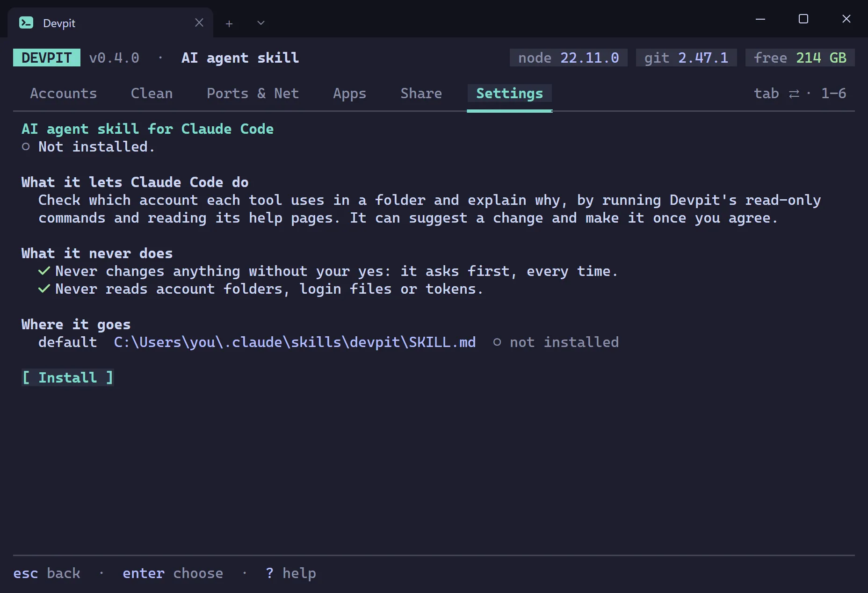The height and width of the screenshot is (593, 868).
Task: Expand the new tab profile dropdown chevron
Action: (261, 23)
